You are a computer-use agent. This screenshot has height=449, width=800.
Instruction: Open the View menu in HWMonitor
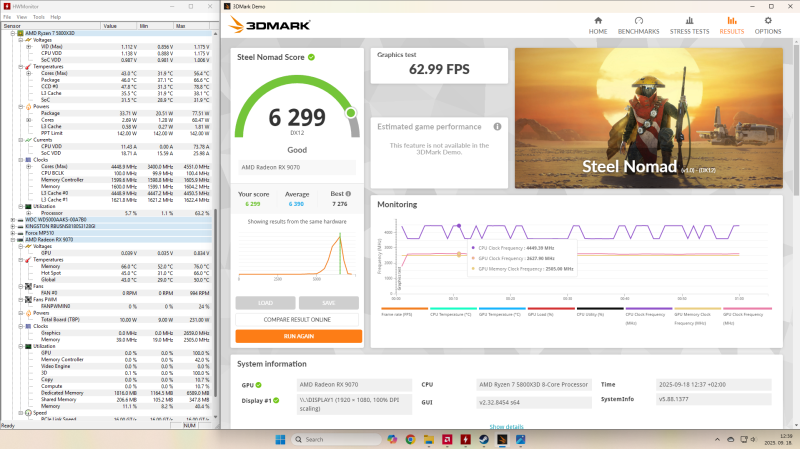(x=22, y=17)
